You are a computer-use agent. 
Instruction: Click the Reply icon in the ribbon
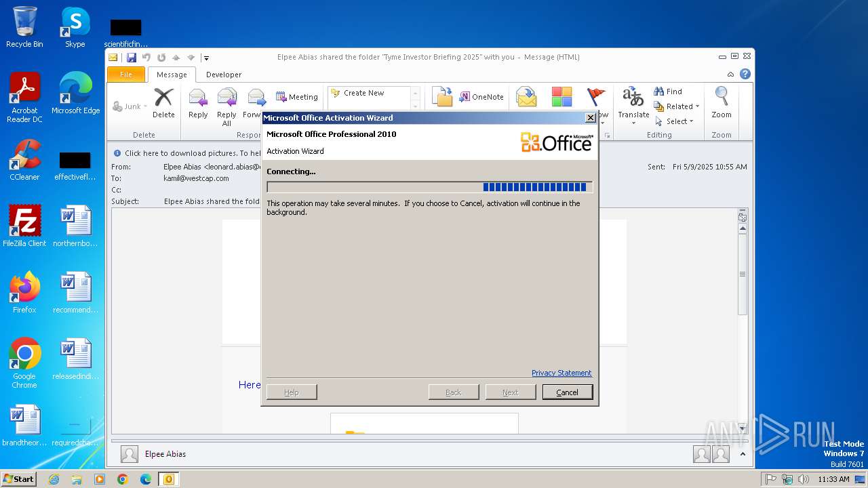pyautogui.click(x=198, y=103)
